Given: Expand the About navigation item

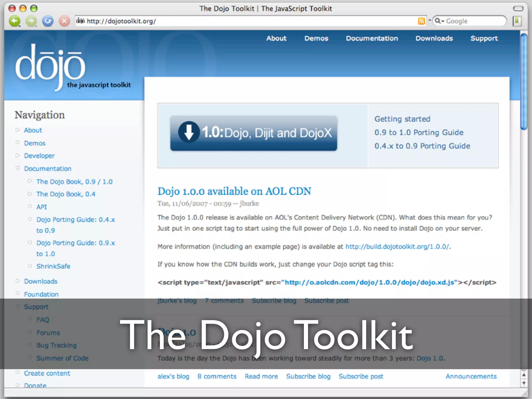Looking at the screenshot, I should click(x=17, y=130).
